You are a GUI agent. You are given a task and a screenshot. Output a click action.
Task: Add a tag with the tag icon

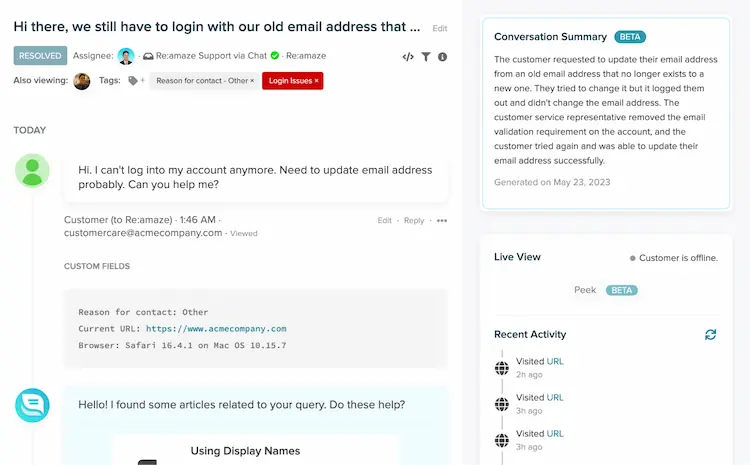pos(133,80)
